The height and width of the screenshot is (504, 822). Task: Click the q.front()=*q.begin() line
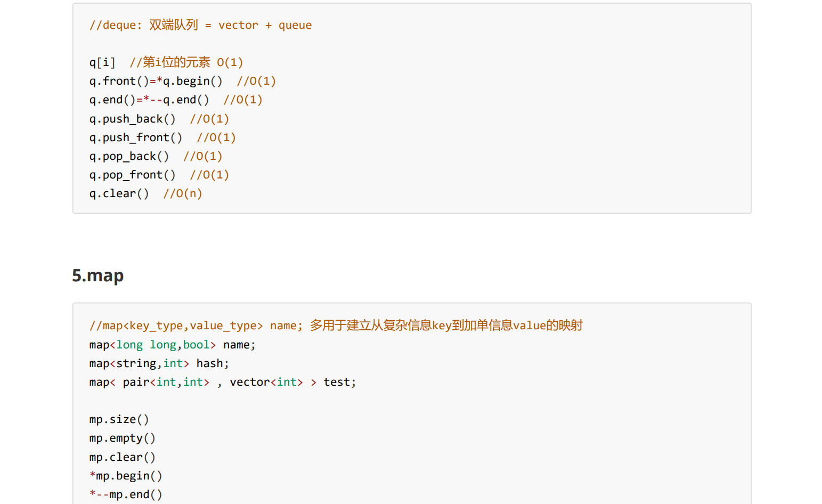183,81
